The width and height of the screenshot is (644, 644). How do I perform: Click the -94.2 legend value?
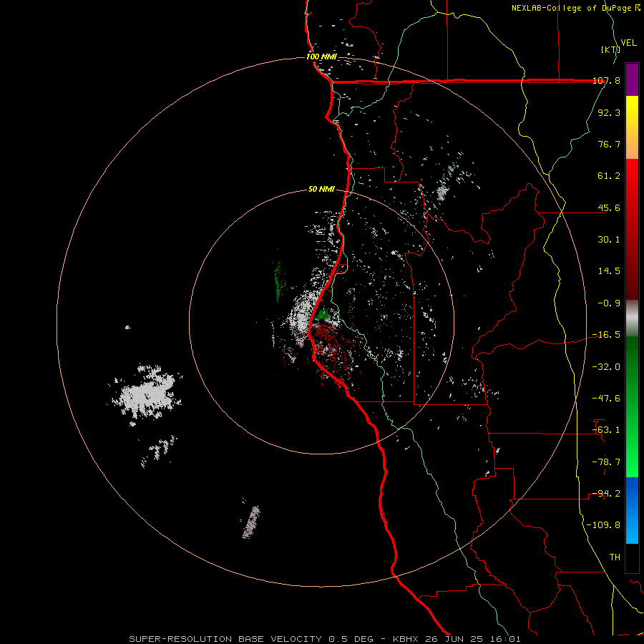(606, 494)
